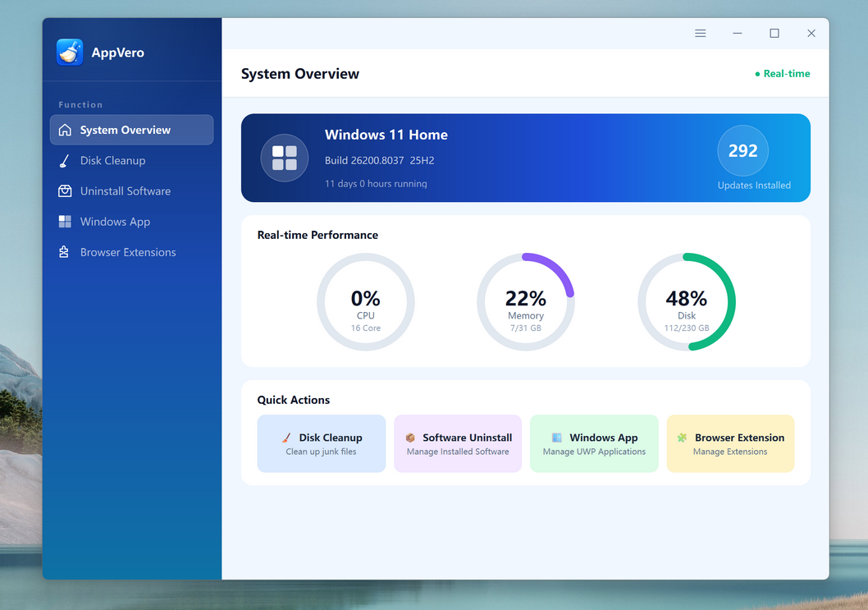Click the Disk usage ring gauge

687,302
